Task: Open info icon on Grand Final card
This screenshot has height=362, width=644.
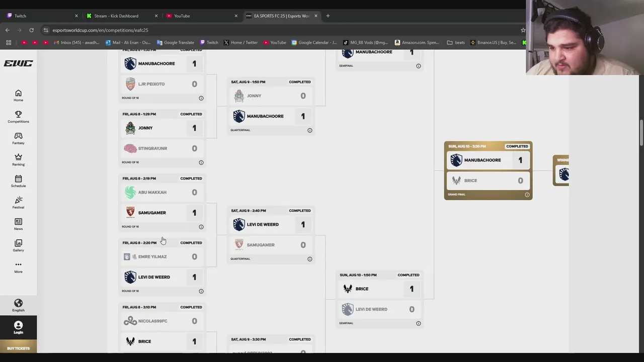Action: (x=527, y=195)
